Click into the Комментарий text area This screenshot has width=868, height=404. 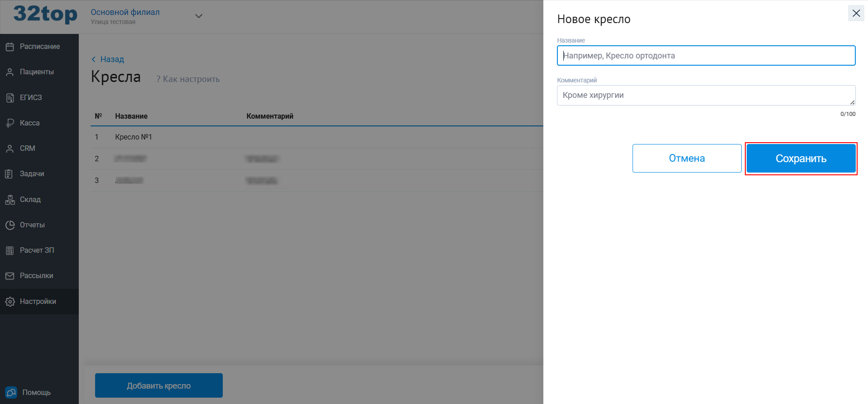[x=705, y=96]
